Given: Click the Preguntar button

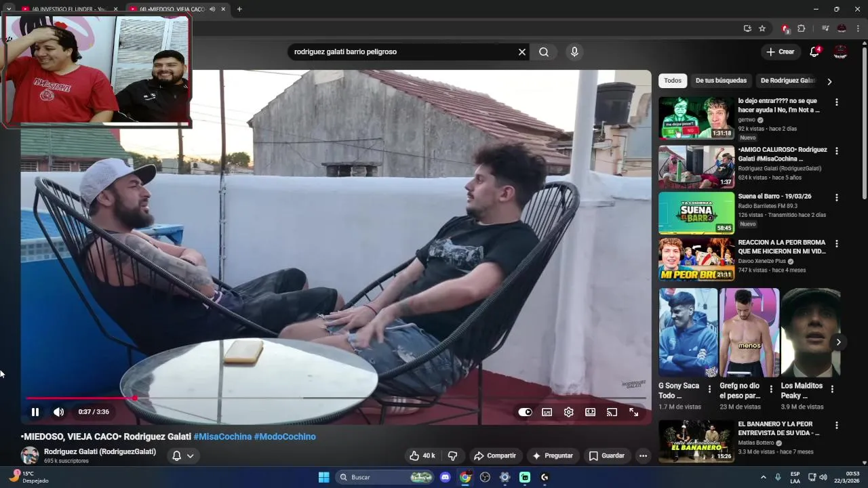Looking at the screenshot, I should [553, 455].
